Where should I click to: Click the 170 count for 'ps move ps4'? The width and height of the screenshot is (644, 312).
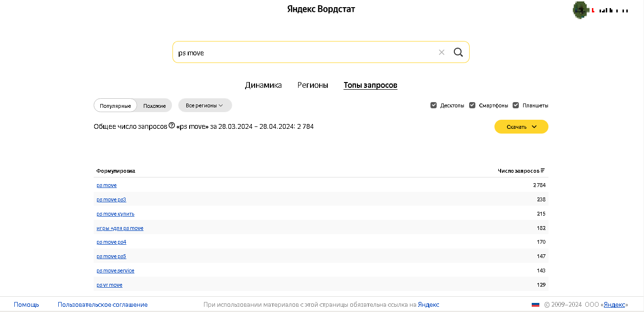point(541,242)
